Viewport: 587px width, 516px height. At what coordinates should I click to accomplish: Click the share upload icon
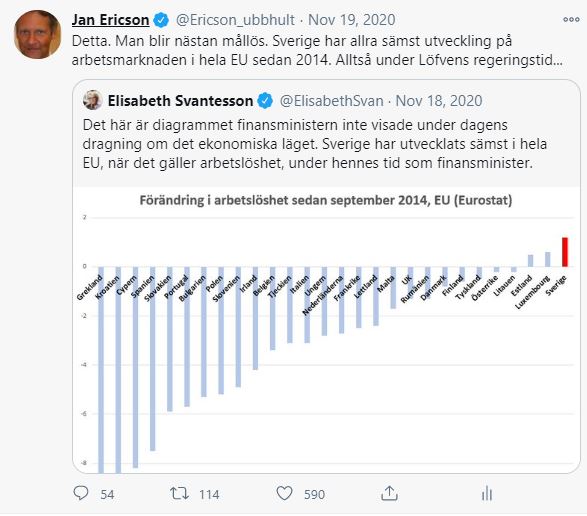(389, 494)
